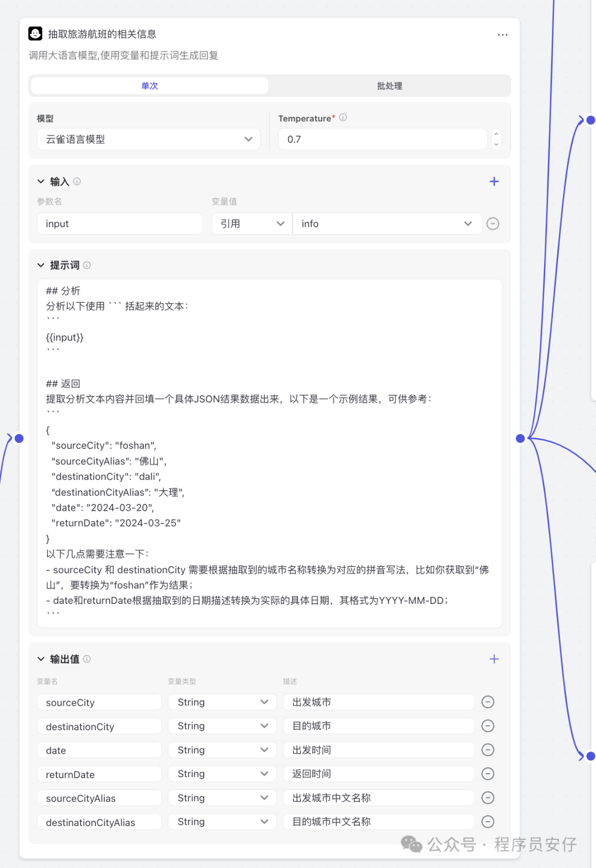The width and height of the screenshot is (596, 868).
Task: Remove the destinationCity output row
Action: click(488, 726)
